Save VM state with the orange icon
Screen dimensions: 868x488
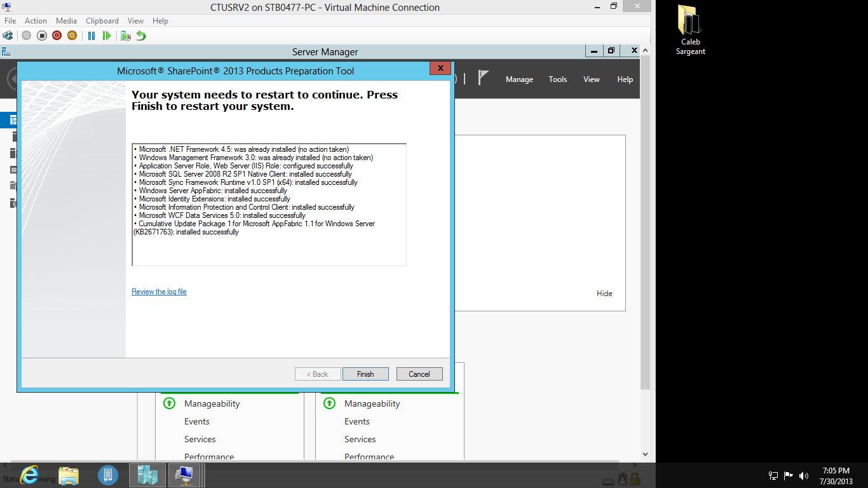click(72, 36)
